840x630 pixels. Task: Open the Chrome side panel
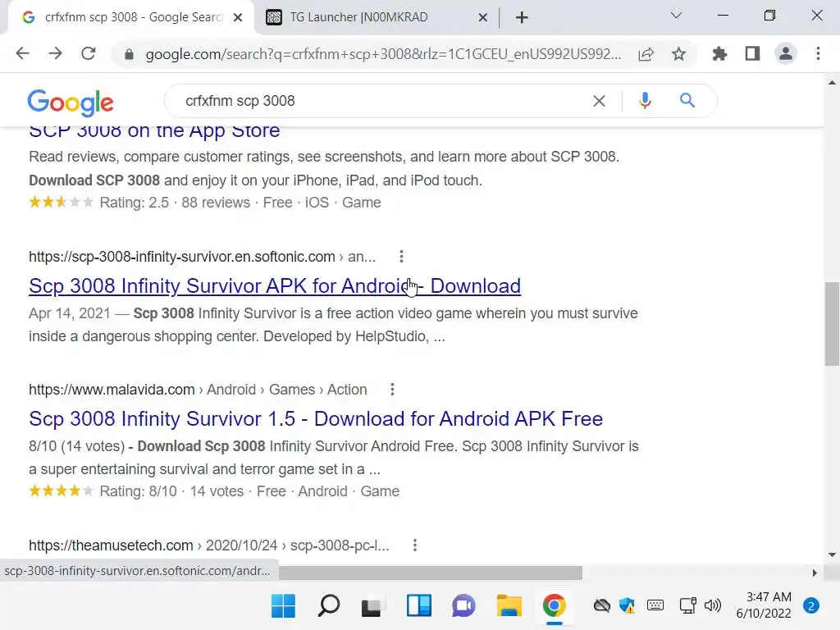tap(753, 53)
